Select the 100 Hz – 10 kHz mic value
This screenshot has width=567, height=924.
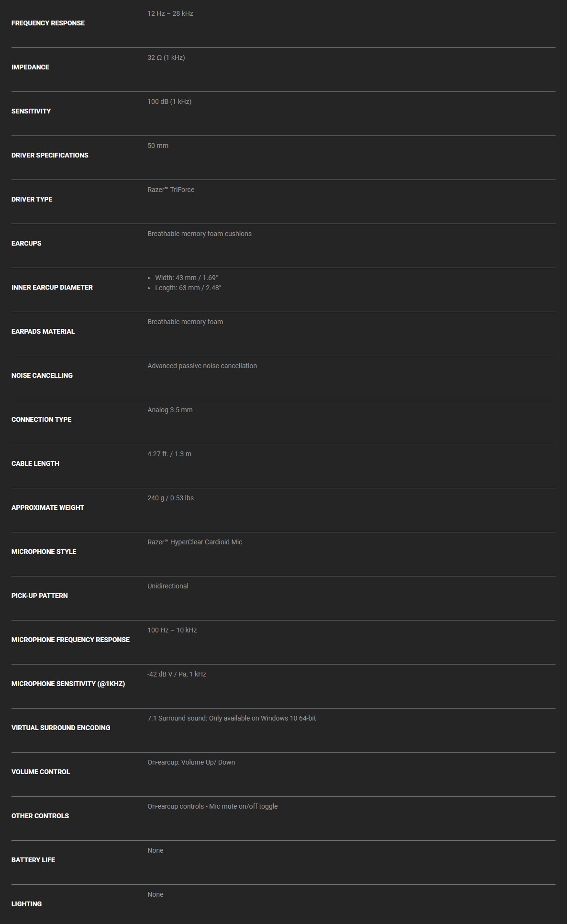[x=172, y=630]
